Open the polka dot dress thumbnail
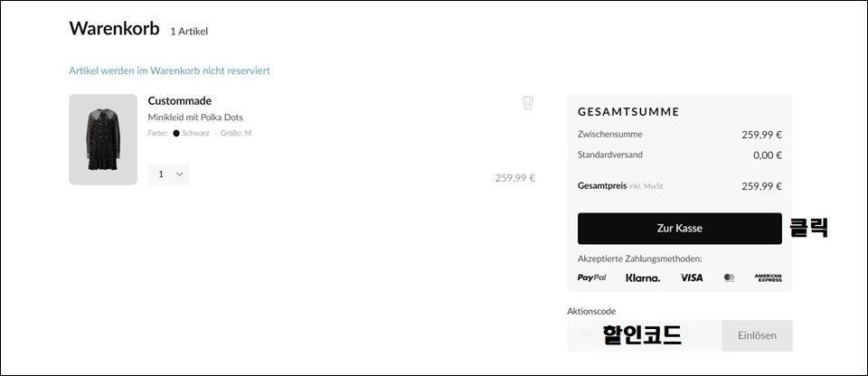 click(x=103, y=139)
